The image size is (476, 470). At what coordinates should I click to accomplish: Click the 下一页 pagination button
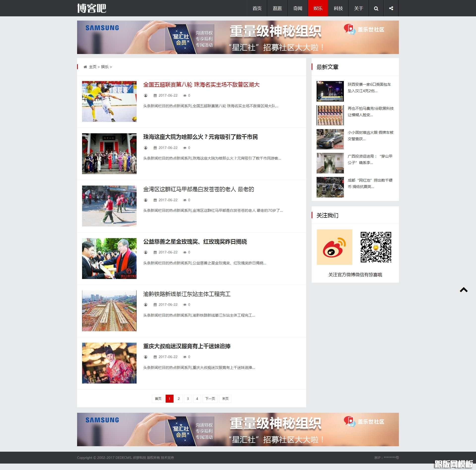tap(210, 398)
